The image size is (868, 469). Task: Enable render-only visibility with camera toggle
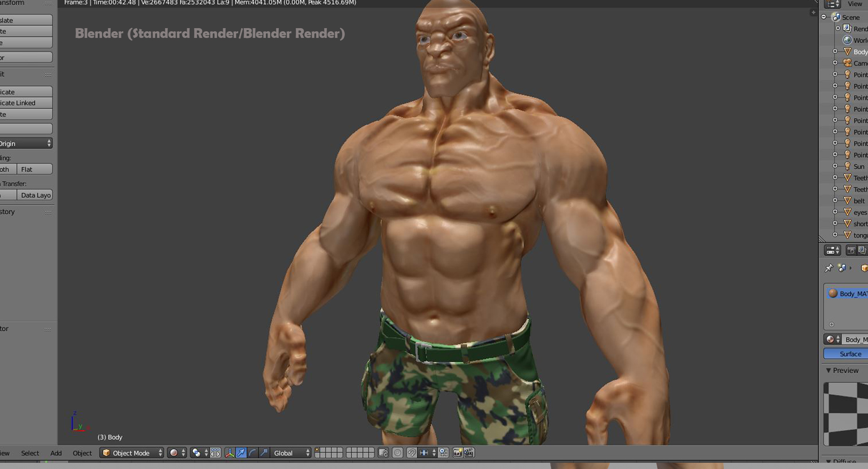click(851, 250)
